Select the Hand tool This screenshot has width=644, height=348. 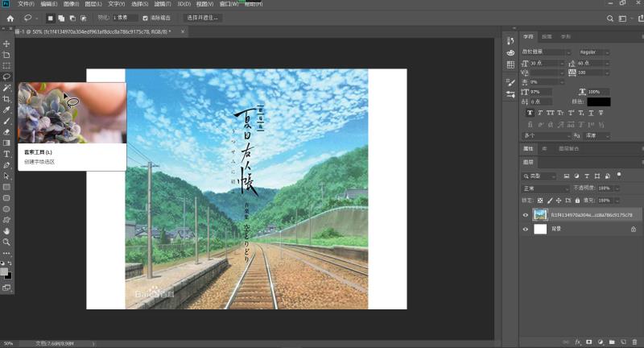click(6, 231)
